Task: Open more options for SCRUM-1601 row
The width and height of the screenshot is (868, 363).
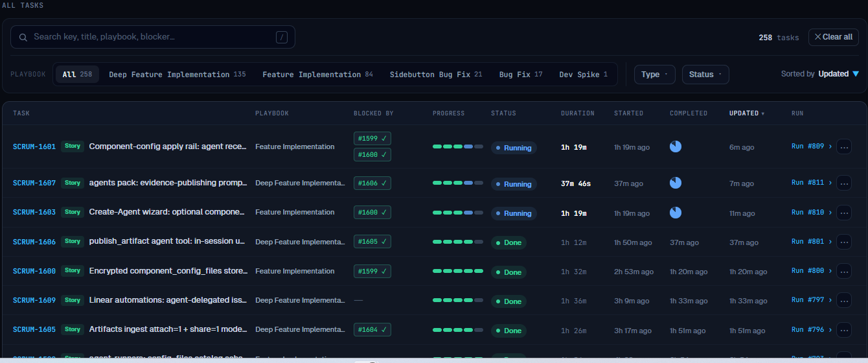Action: pyautogui.click(x=844, y=147)
